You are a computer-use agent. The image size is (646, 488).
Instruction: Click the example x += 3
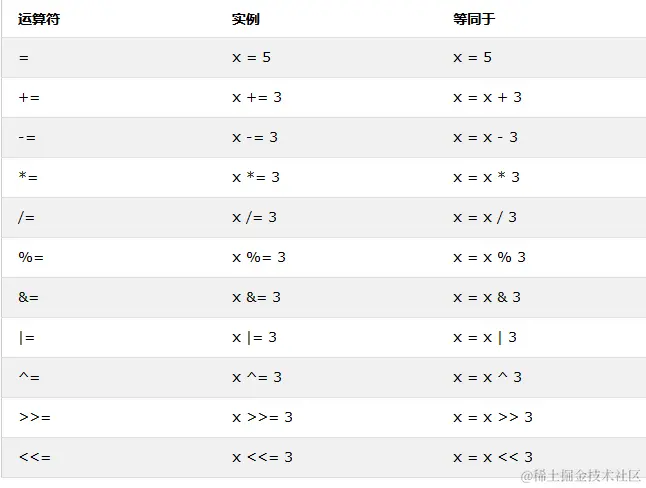pyautogui.click(x=257, y=97)
